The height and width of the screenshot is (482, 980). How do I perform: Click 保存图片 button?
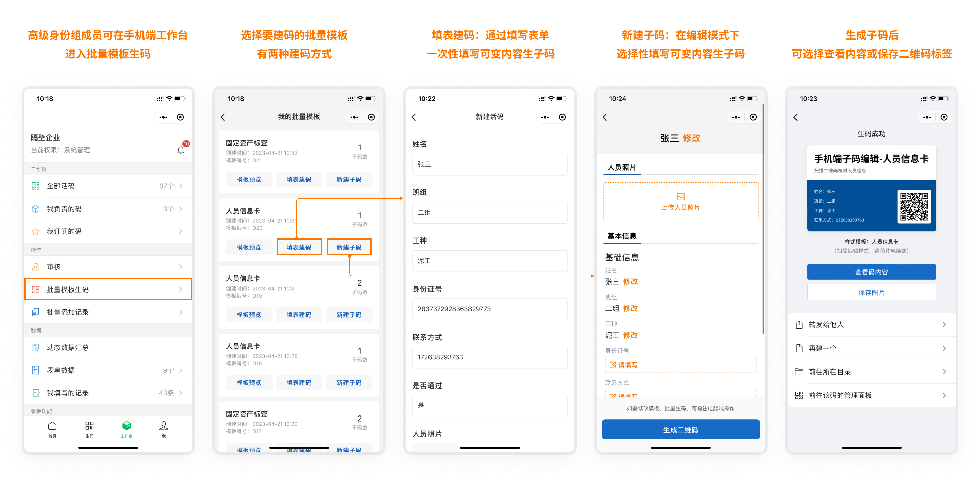pos(871,292)
